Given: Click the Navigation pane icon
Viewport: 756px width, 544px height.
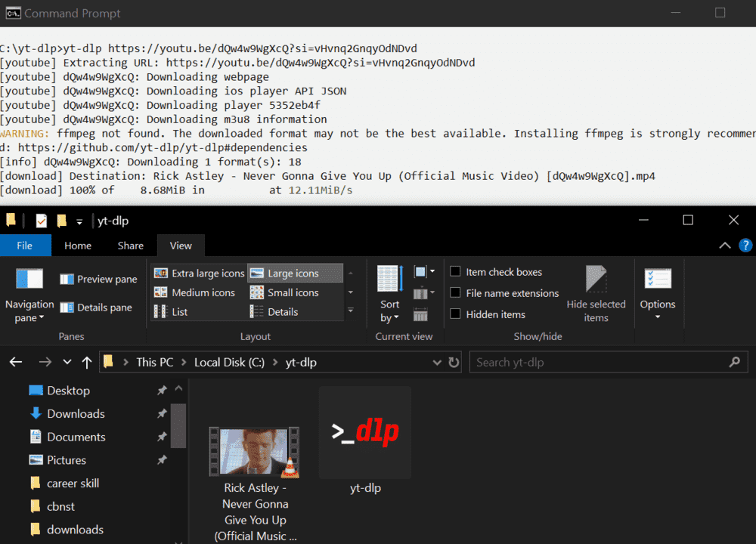Looking at the screenshot, I should point(29,279).
